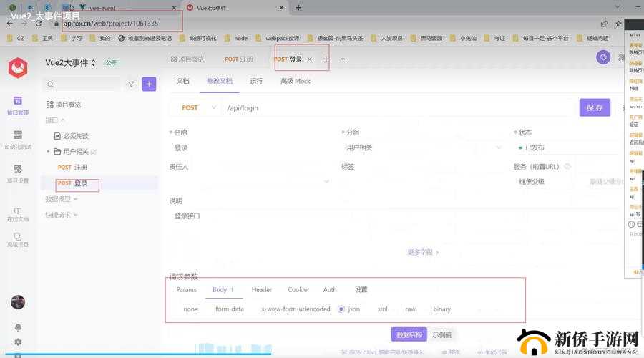Add new tab next to 登录 tab

(326, 59)
